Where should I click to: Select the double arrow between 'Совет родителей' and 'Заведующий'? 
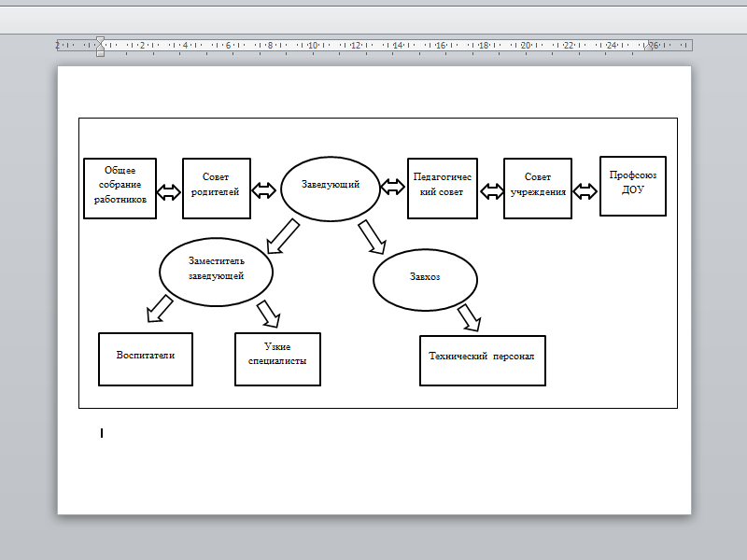coord(264,190)
